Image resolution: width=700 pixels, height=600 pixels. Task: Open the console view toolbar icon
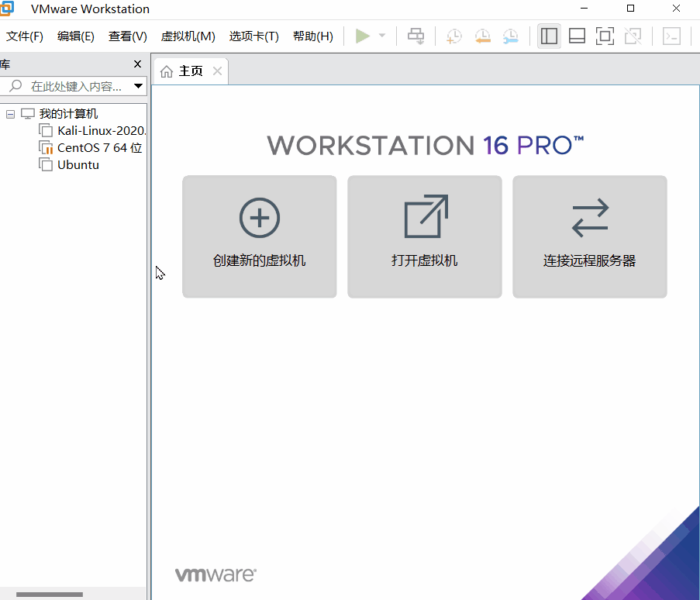pyautogui.click(x=671, y=36)
